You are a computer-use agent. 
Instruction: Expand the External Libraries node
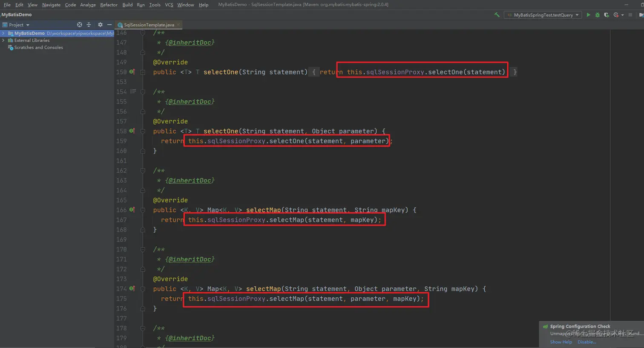click(3, 40)
